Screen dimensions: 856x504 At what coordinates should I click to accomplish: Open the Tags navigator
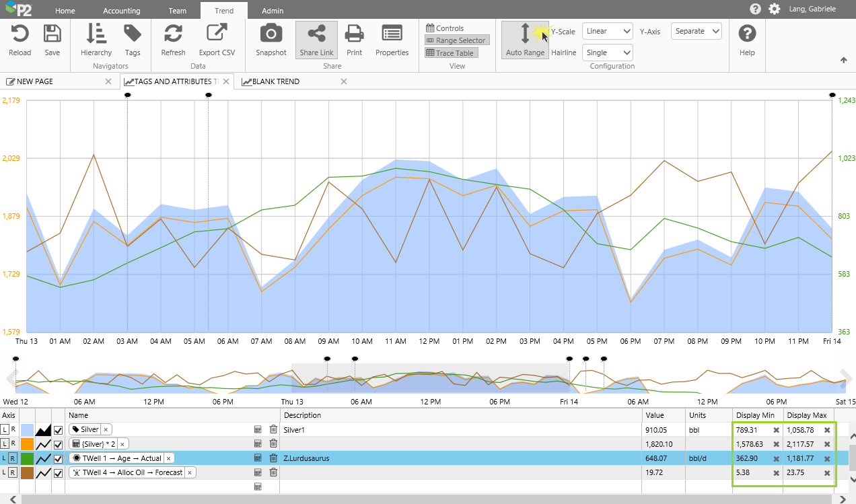coord(133,34)
